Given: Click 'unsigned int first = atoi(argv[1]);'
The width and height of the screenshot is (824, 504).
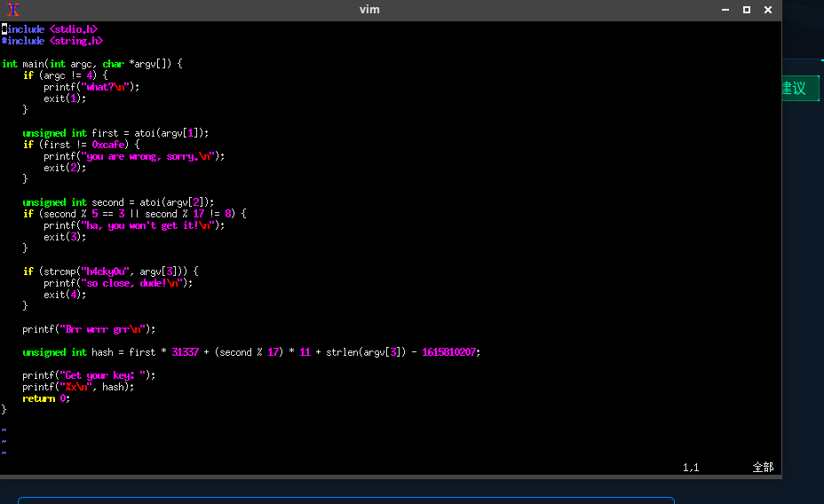Looking at the screenshot, I should point(115,133).
